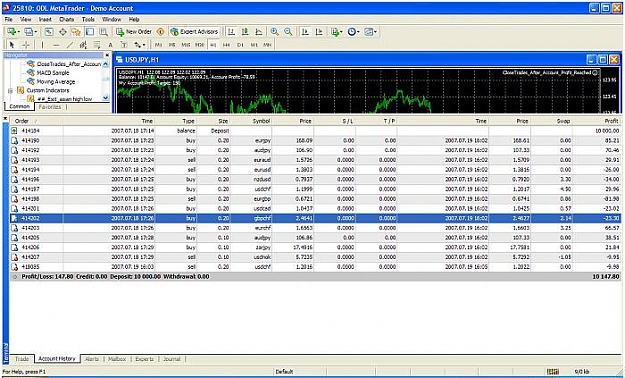
Task: Select the Text Label tool
Action: point(124,45)
